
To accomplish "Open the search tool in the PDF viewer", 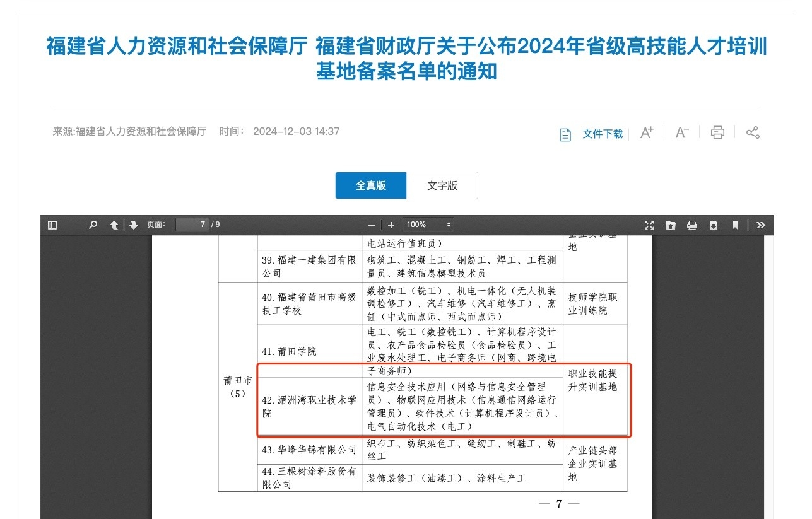I will (x=93, y=224).
